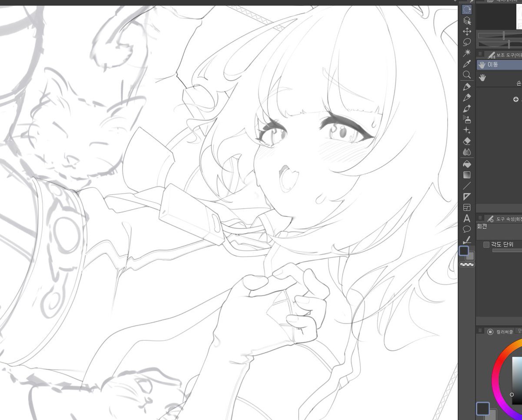Select the Auto select magic wand tool

coord(467,53)
